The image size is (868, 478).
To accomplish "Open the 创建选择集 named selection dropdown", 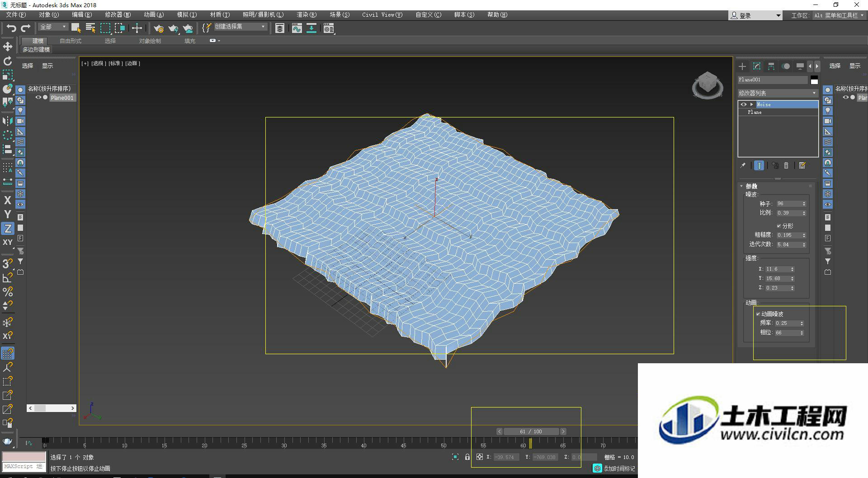I will point(240,27).
